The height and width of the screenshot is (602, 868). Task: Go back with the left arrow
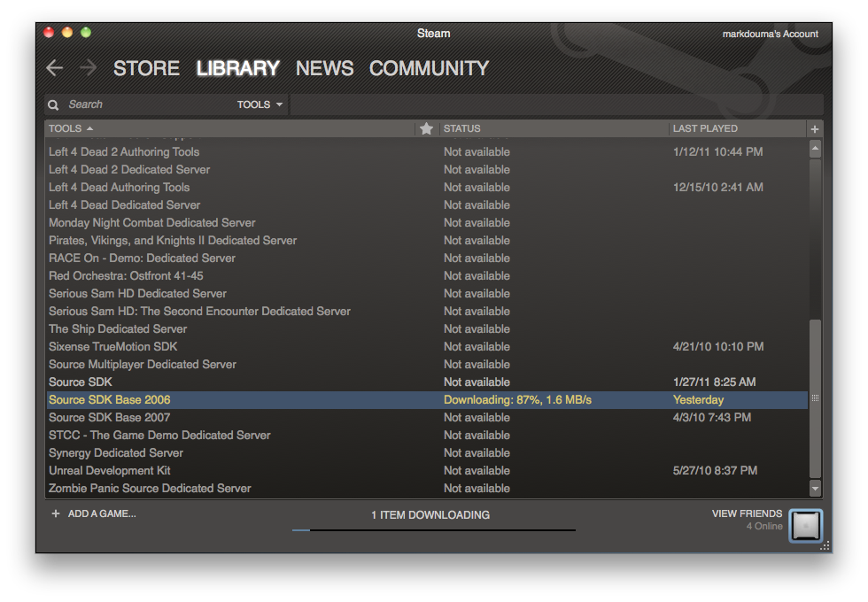tap(54, 68)
